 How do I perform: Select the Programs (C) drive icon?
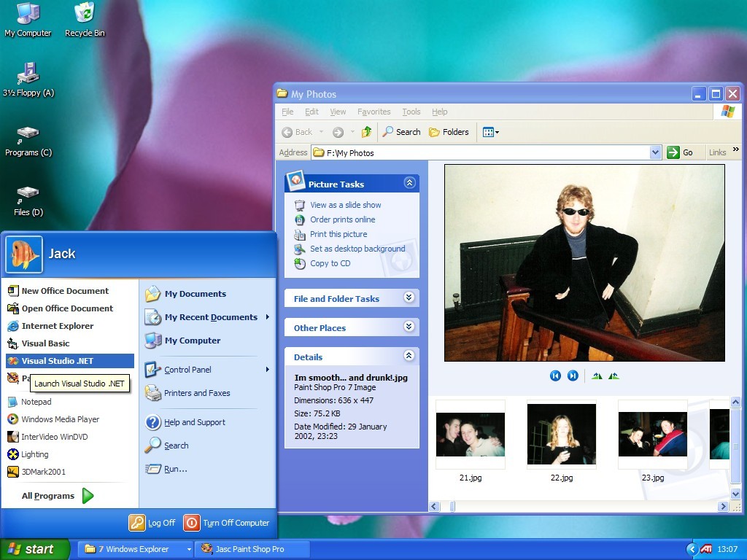coord(28,141)
